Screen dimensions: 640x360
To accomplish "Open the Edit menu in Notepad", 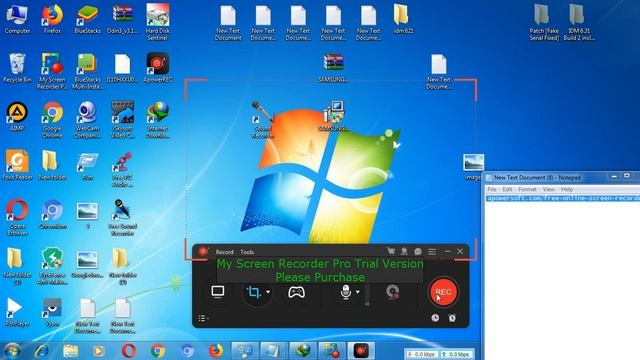I will [507, 189].
